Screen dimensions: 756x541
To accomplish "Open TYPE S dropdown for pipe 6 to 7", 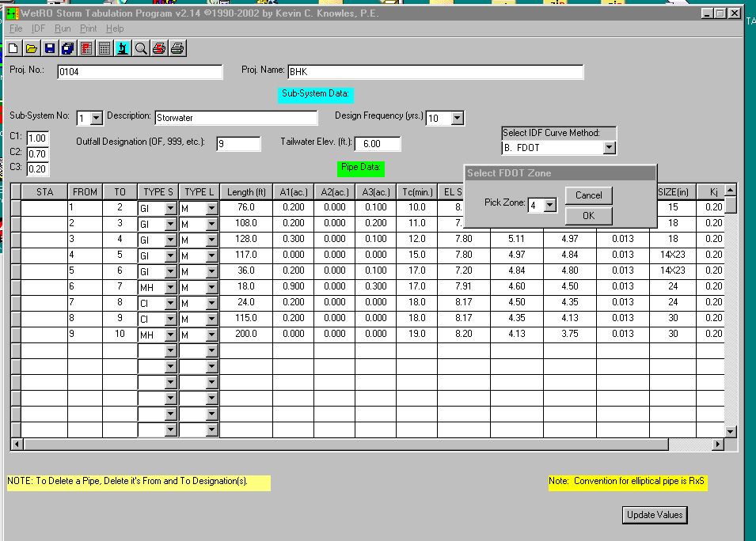I will tap(170, 288).
